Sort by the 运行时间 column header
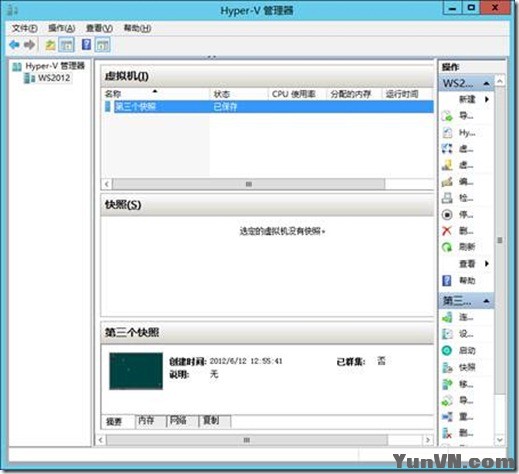Viewport: 519px width, 474px height. pyautogui.click(x=408, y=94)
